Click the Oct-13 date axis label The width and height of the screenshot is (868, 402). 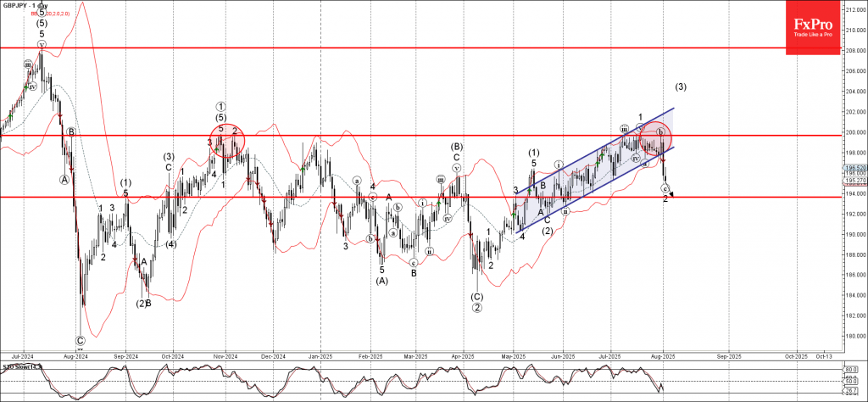[x=824, y=356]
